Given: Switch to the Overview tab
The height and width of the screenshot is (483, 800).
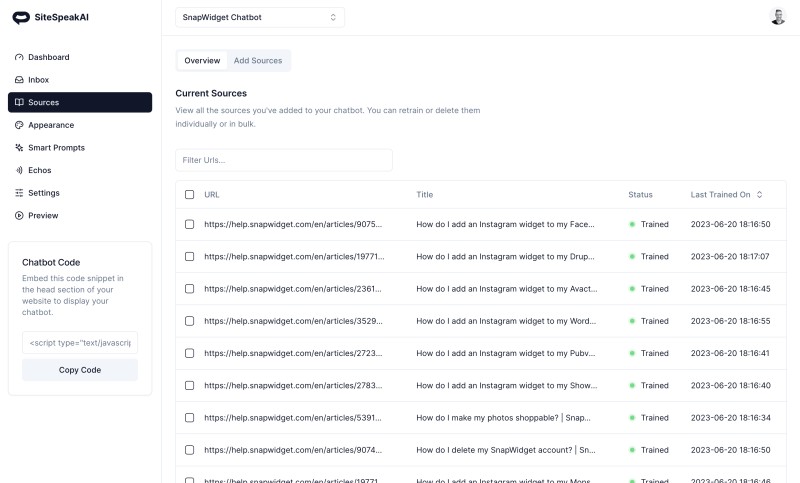Looking at the screenshot, I should [x=202, y=60].
